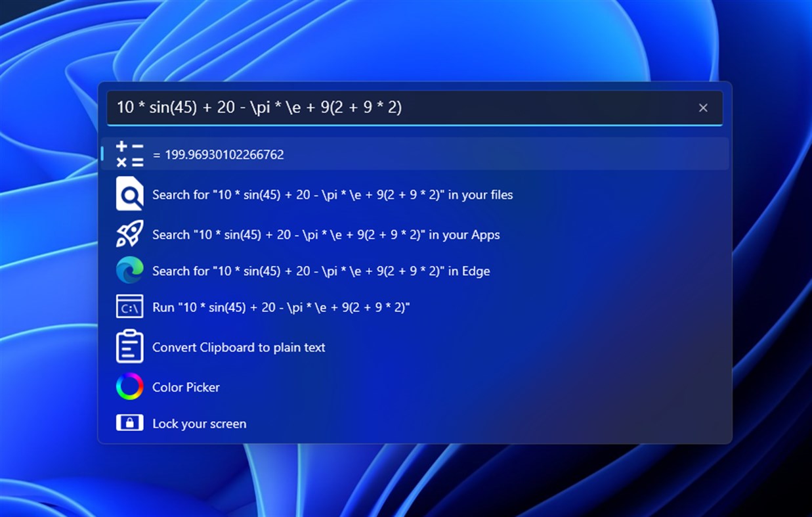Choose the "in your Apps" search entry

(414, 235)
